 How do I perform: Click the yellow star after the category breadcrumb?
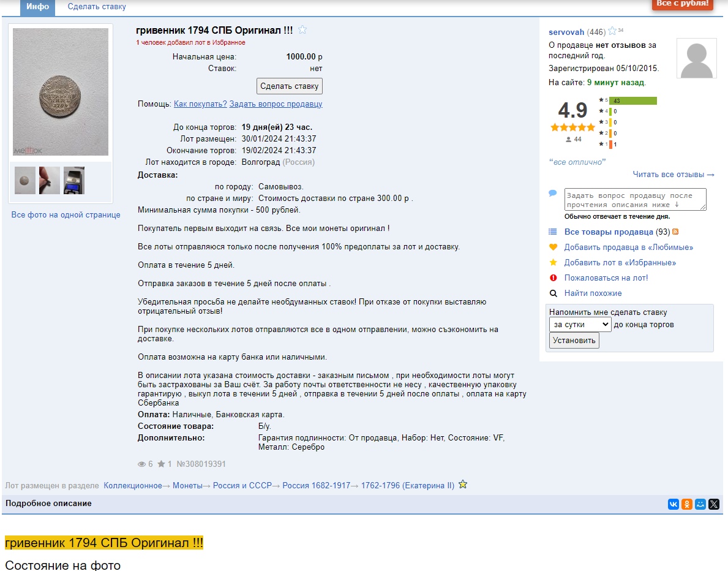(463, 485)
